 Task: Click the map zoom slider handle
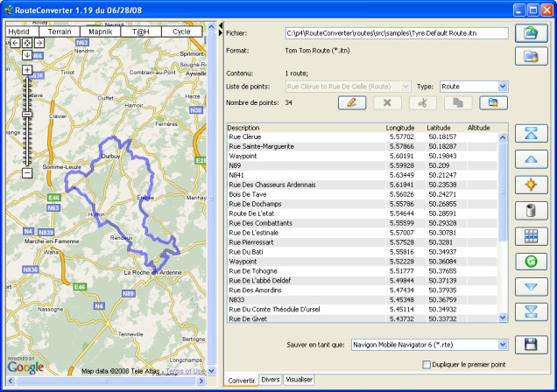pos(27,115)
